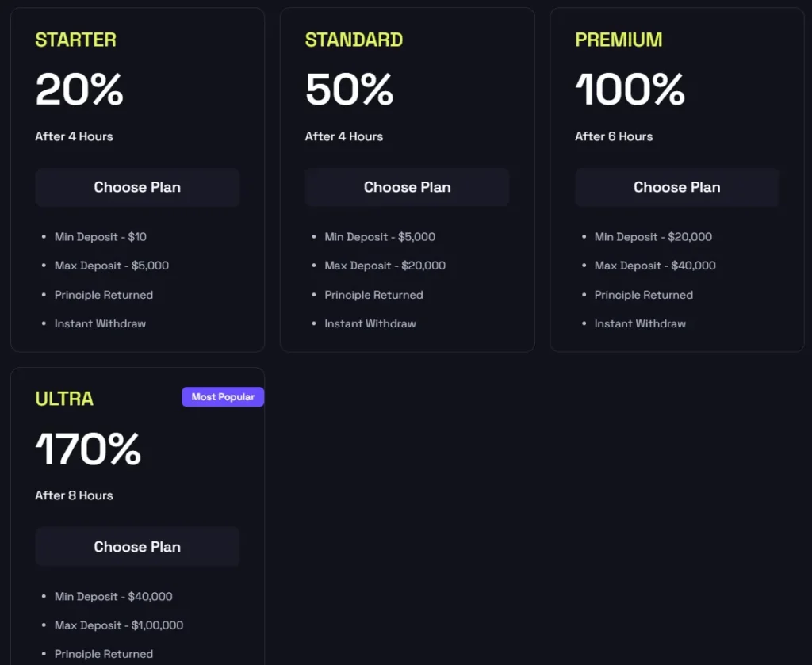The width and height of the screenshot is (812, 665).
Task: Click the PREMIUM plan heading
Action: pos(619,40)
